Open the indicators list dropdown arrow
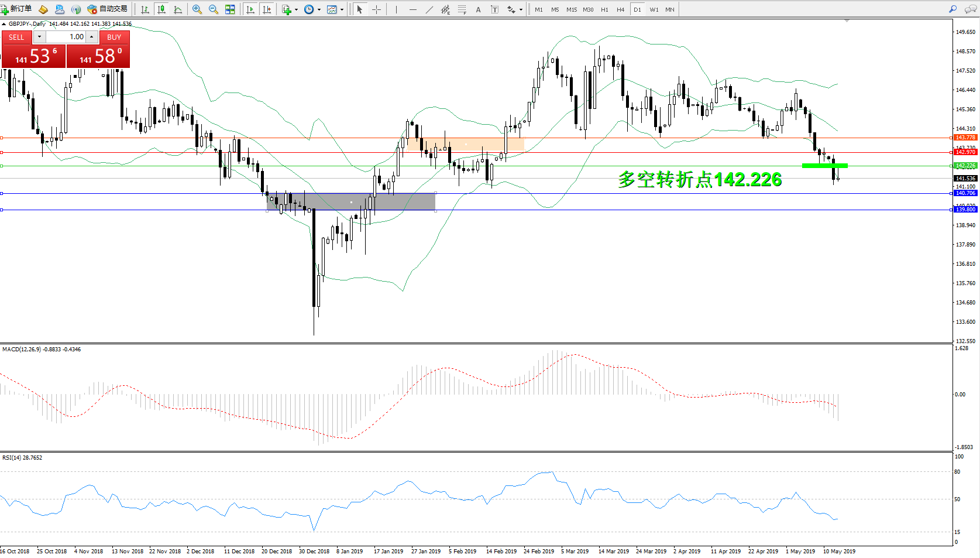 [296, 9]
